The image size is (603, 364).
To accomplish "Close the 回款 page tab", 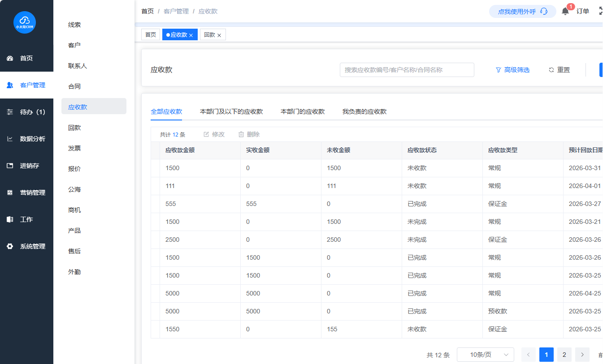I will (x=219, y=35).
